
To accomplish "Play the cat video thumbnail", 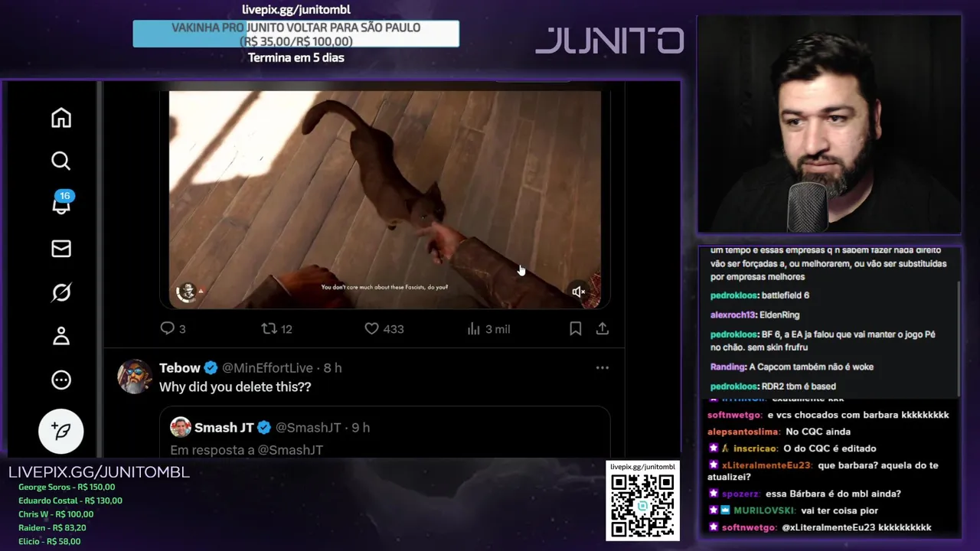I will click(x=385, y=199).
